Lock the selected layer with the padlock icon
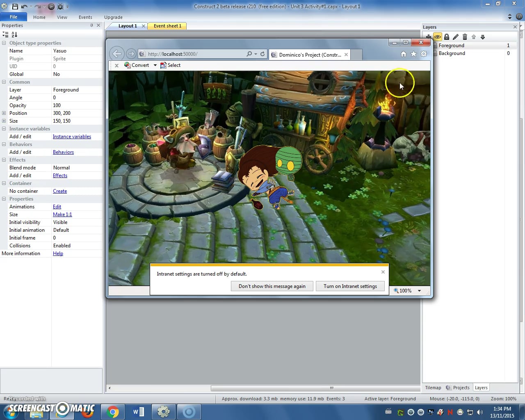The height and width of the screenshot is (420, 525). (447, 37)
